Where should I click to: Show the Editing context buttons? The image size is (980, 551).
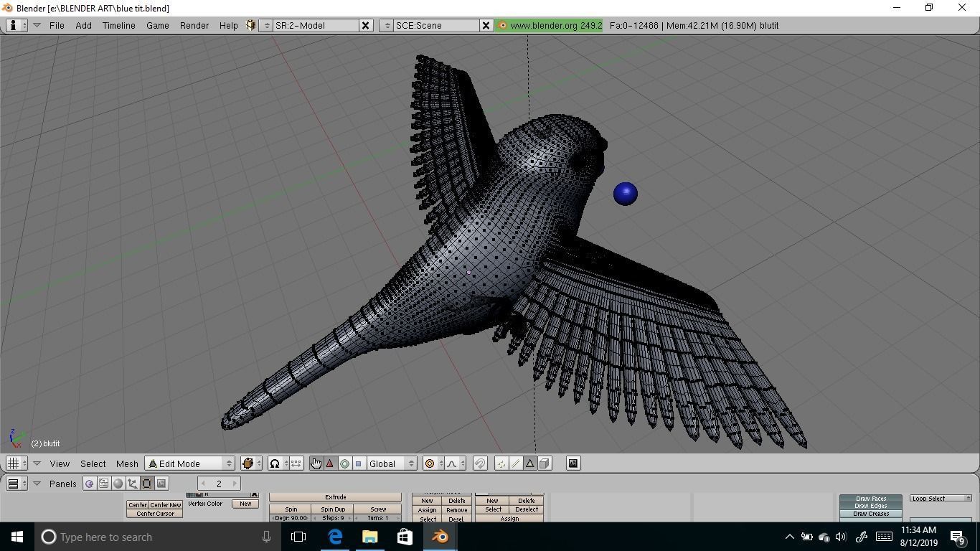pos(146,484)
